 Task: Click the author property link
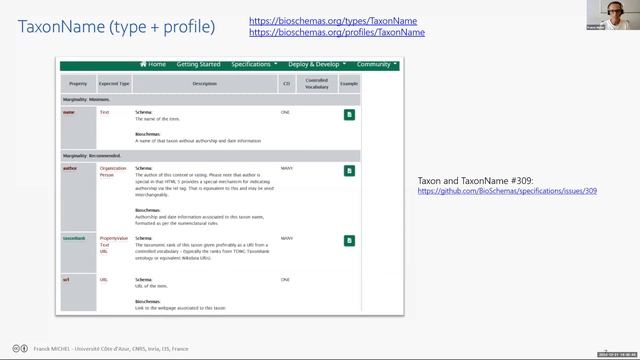point(70,168)
